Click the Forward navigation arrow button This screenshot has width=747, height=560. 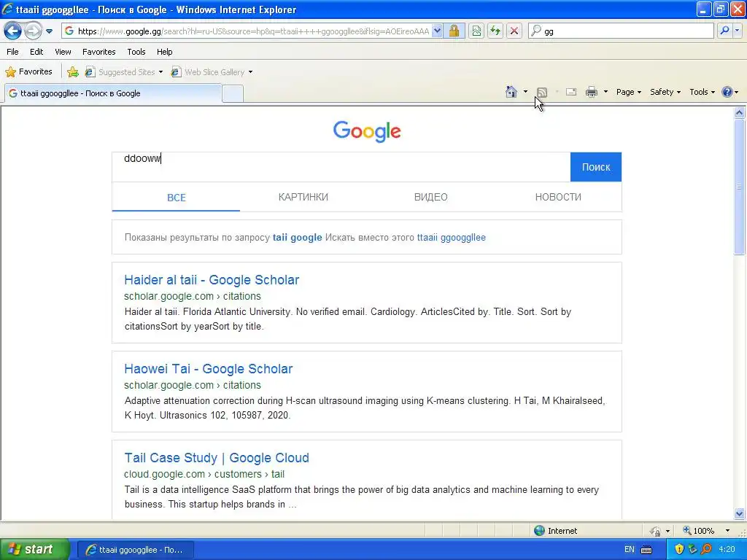click(32, 31)
